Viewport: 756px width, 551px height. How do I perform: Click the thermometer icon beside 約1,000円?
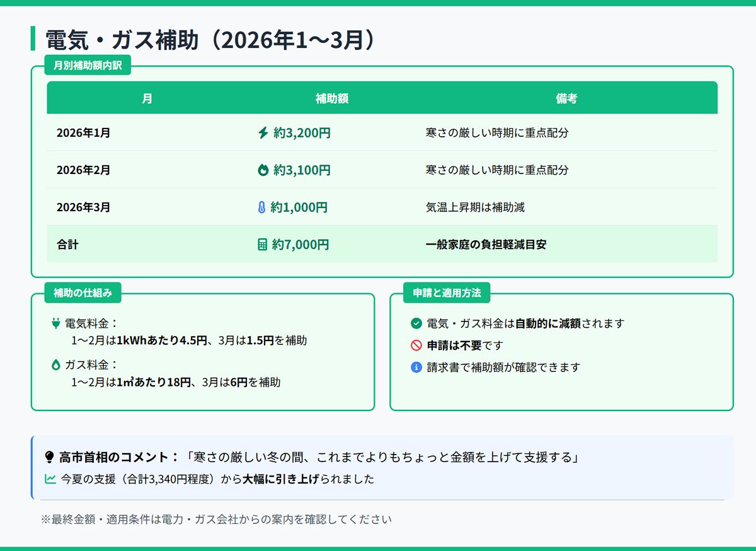pyautogui.click(x=261, y=207)
